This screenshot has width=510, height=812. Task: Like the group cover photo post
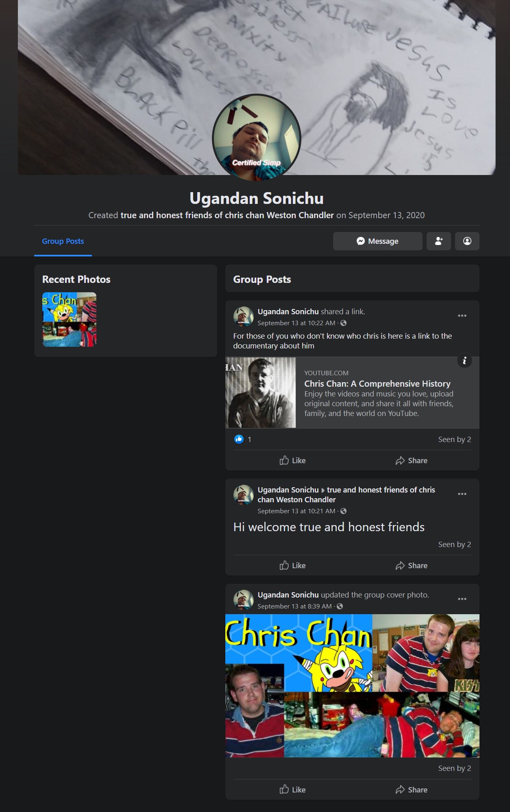[292, 790]
